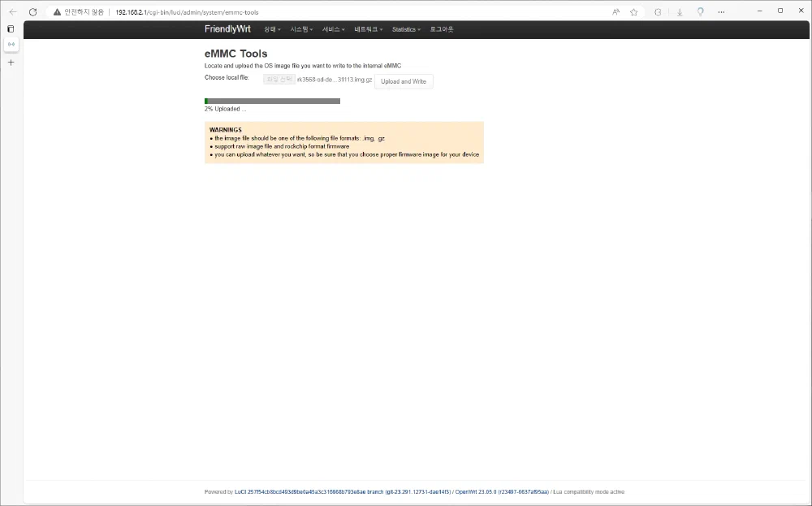812x506 pixels.
Task: Open the tab actions icon in sidebar
Action: click(11, 28)
